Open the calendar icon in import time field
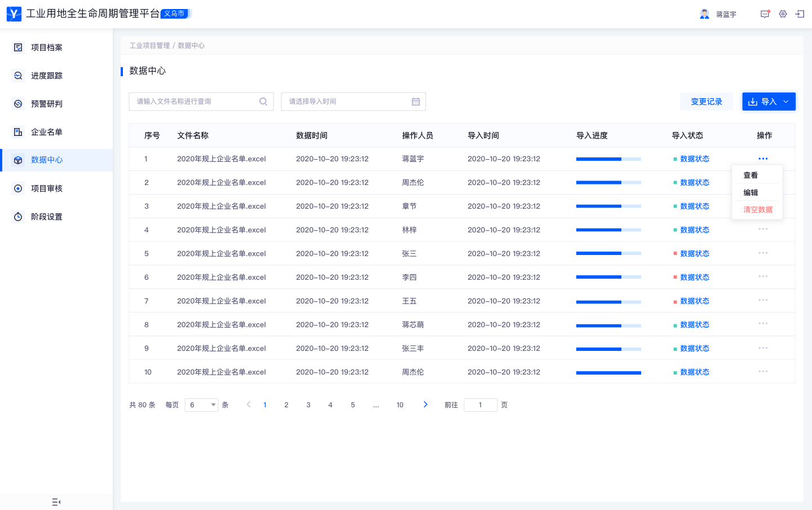Image resolution: width=812 pixels, height=510 pixels. pyautogui.click(x=416, y=102)
